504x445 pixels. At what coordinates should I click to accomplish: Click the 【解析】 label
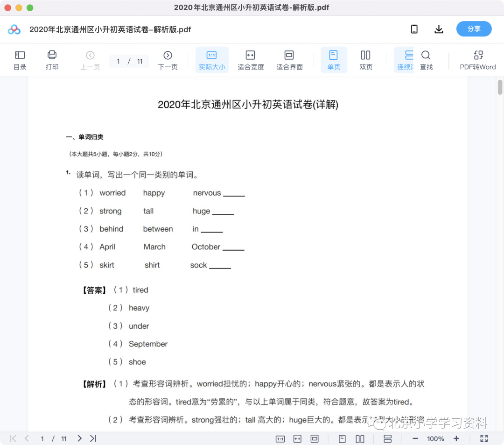pyautogui.click(x=94, y=384)
